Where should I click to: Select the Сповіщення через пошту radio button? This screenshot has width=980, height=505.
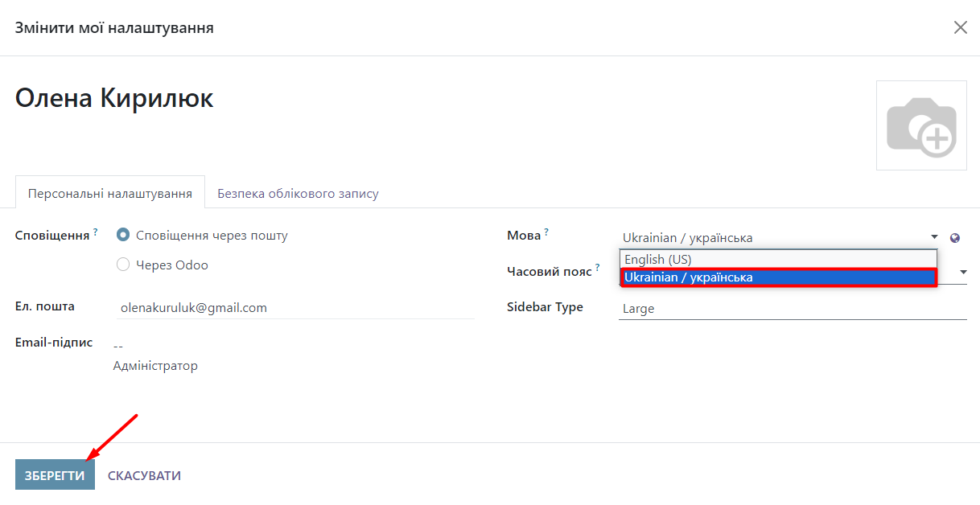123,236
